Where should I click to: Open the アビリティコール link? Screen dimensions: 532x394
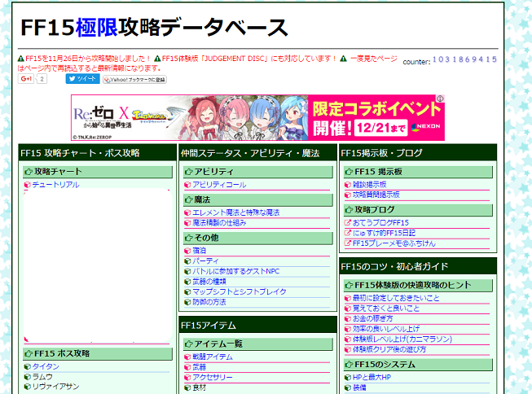pyautogui.click(x=219, y=185)
